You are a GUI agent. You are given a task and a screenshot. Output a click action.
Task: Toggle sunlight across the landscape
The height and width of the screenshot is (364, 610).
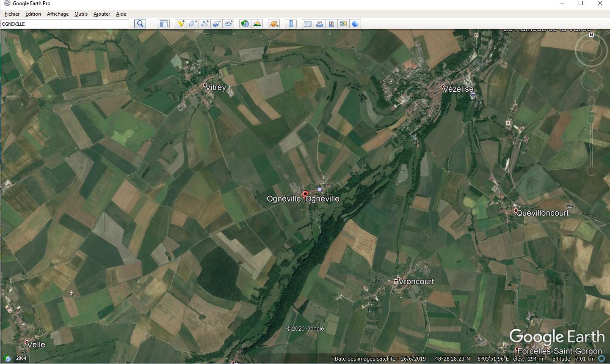(257, 24)
